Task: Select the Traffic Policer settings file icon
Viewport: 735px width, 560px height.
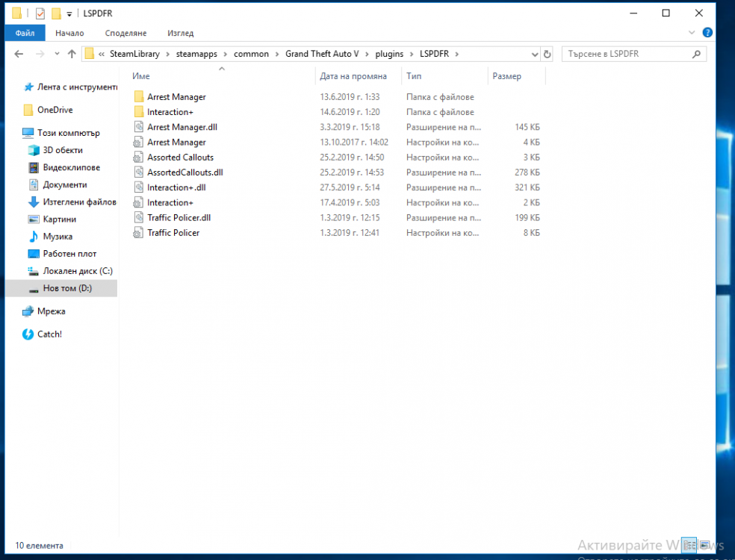Action: pyautogui.click(x=138, y=233)
